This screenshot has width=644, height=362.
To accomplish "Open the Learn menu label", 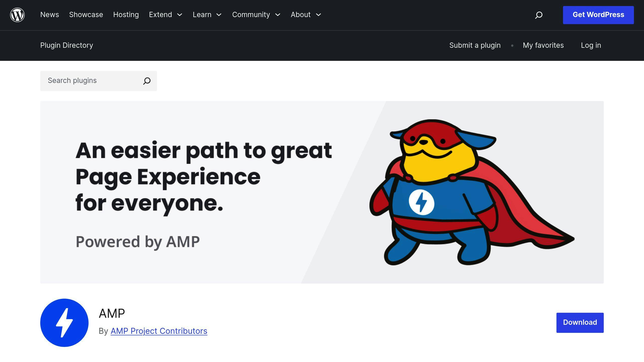I will coord(202,15).
